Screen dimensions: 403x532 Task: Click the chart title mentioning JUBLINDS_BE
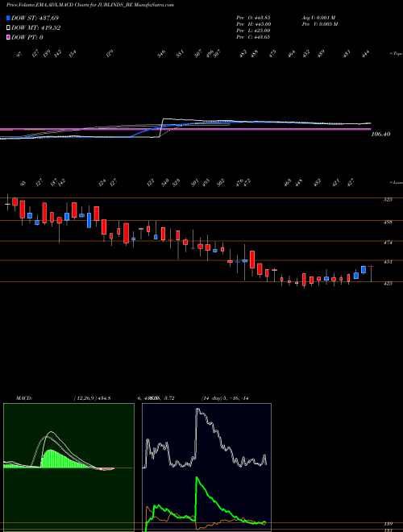(90, 6)
